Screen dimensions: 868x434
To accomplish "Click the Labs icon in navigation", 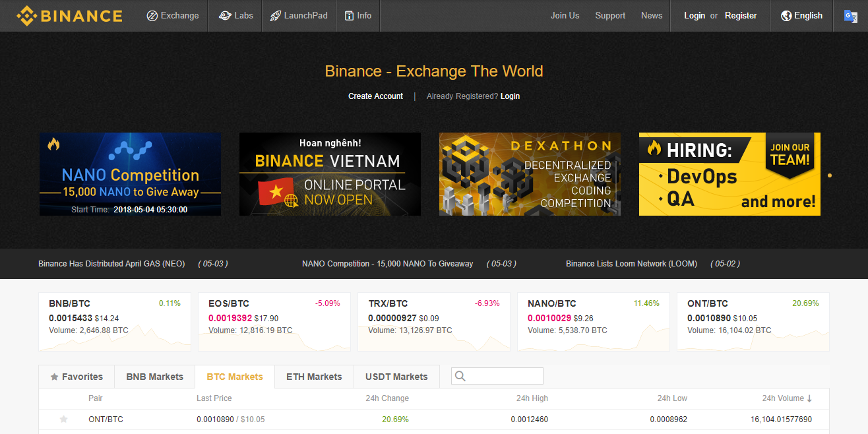I will (225, 16).
